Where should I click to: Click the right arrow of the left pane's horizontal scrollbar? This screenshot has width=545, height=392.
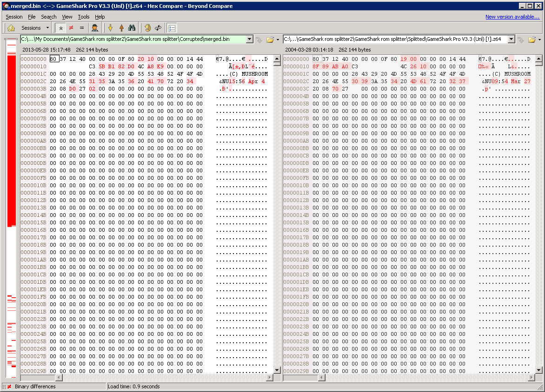[x=270, y=378]
